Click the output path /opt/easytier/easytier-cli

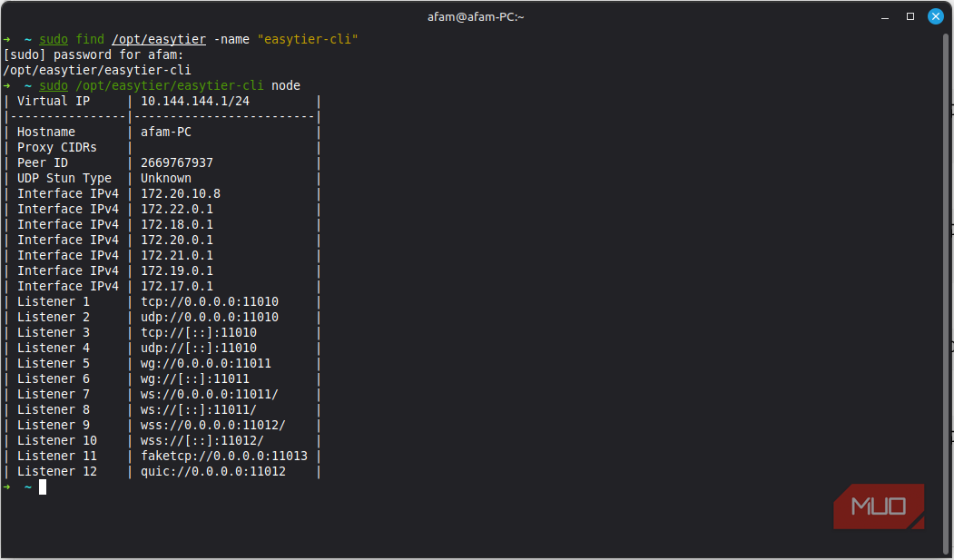pos(97,71)
